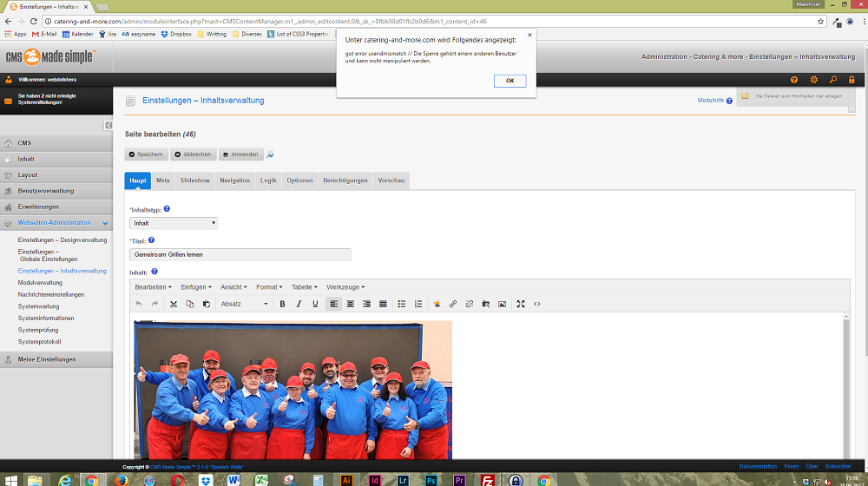Click the Italic formatting icon
Image resolution: width=868 pixels, height=486 pixels.
pyautogui.click(x=299, y=304)
